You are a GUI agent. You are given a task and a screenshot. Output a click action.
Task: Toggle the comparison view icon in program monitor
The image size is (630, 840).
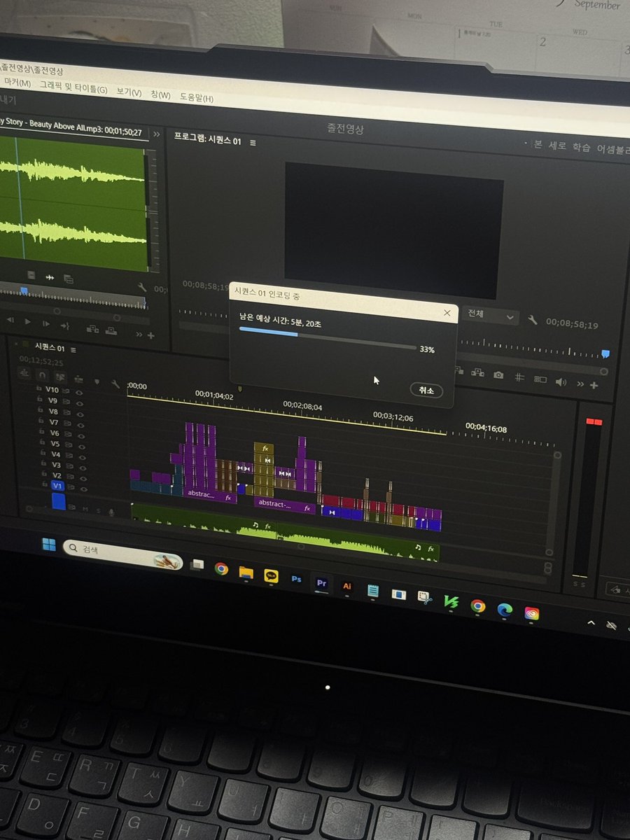click(x=540, y=379)
